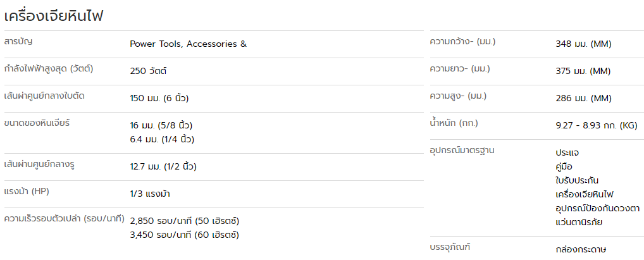Click the สารบัญ label
644x260 pixels.
18,42
